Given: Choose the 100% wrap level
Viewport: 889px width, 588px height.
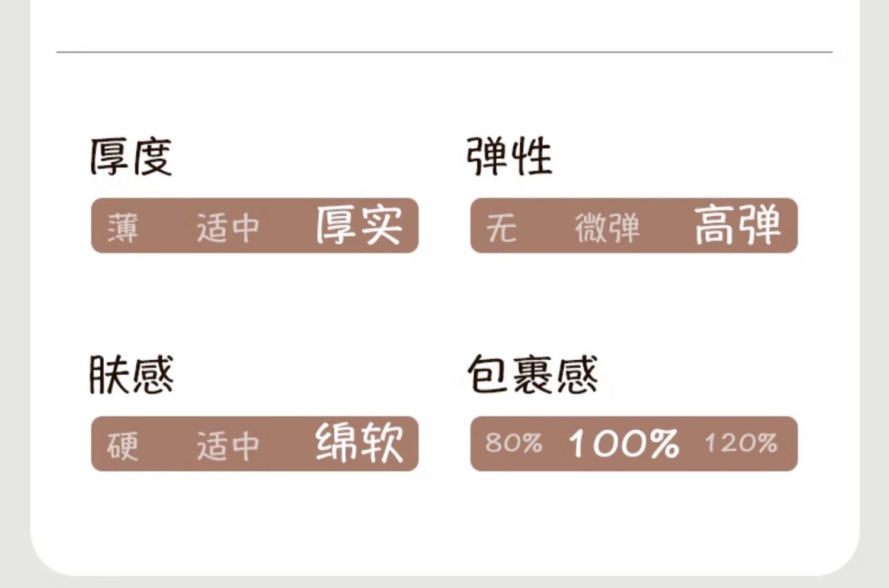Looking at the screenshot, I should pyautogui.click(x=623, y=443).
